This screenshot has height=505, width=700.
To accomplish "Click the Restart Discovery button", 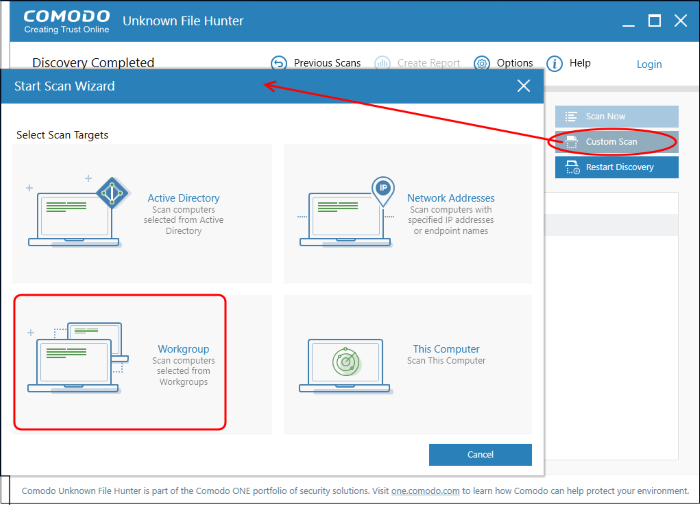I will pyautogui.click(x=617, y=167).
